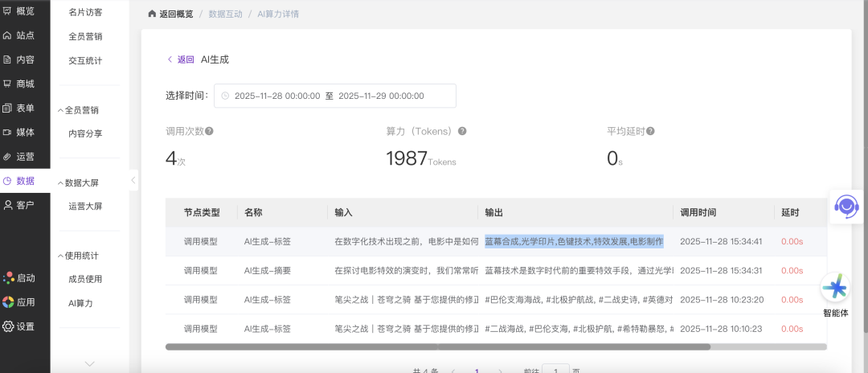
Task: Open the 客户 person icon
Action: (x=8, y=205)
